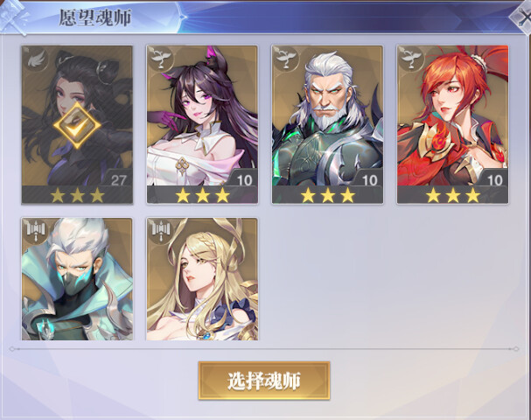
Task: Click the tower class icon on blonde woman card
Action: [x=161, y=231]
